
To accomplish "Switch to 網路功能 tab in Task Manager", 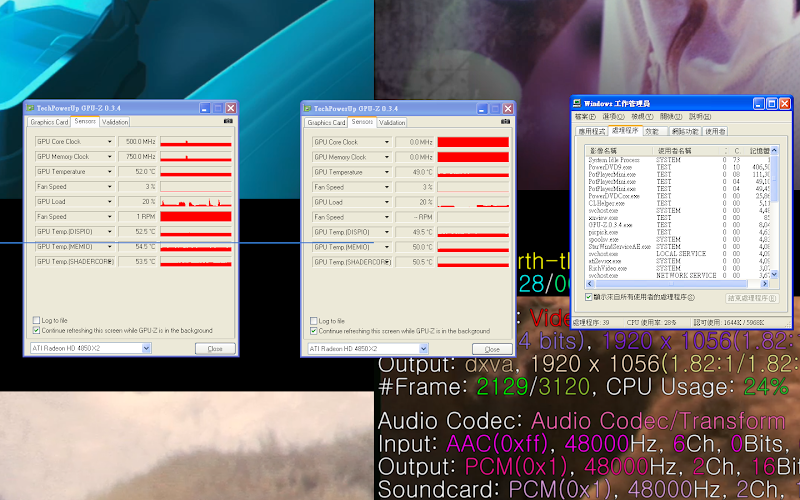I will 685,132.
